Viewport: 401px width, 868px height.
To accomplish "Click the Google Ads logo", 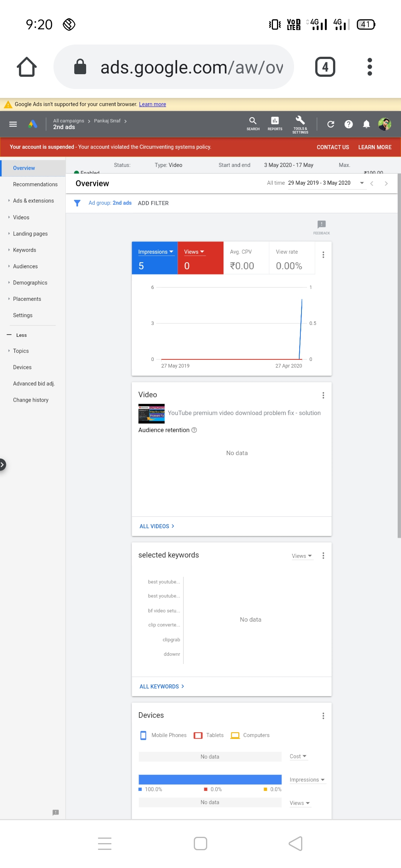I will coord(33,124).
